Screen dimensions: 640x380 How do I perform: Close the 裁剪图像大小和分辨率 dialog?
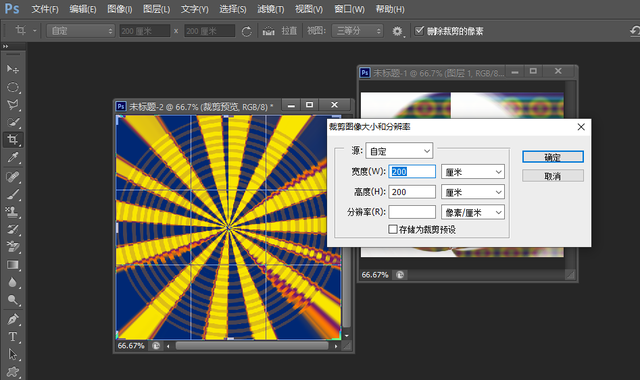click(x=581, y=127)
